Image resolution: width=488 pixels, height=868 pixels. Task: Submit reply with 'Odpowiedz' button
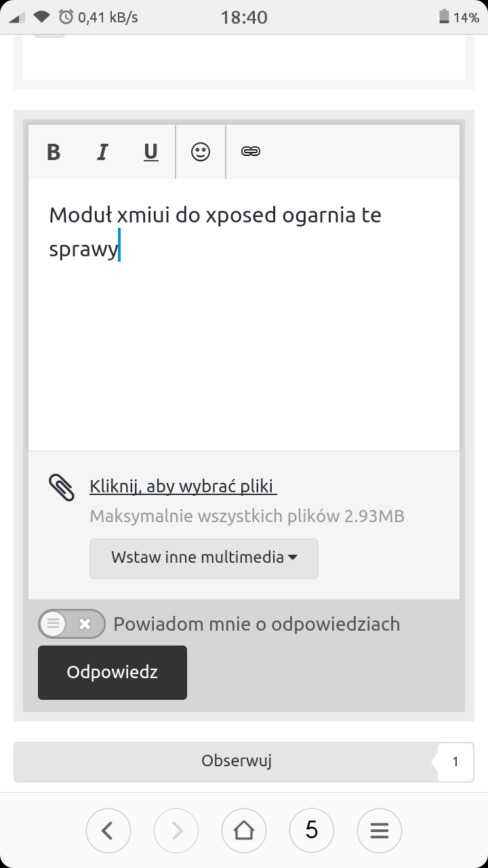pos(113,672)
